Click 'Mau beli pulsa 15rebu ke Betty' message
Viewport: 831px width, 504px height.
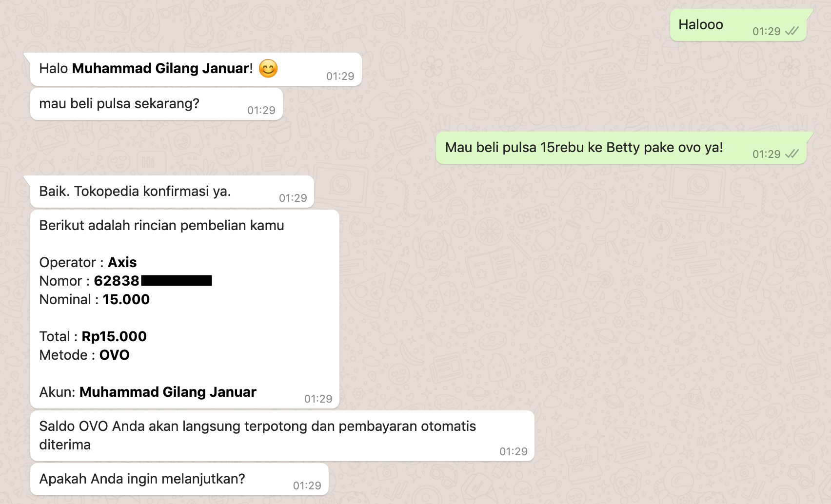[621, 148]
